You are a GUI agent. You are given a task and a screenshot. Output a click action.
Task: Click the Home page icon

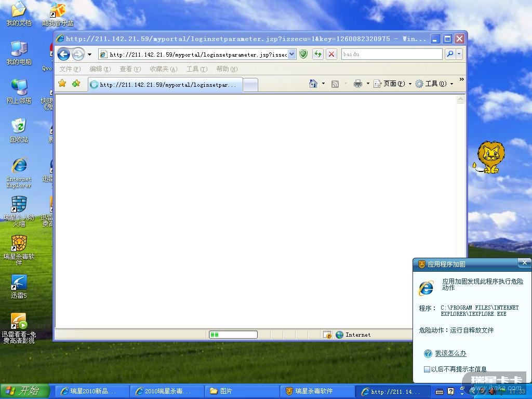coord(313,84)
